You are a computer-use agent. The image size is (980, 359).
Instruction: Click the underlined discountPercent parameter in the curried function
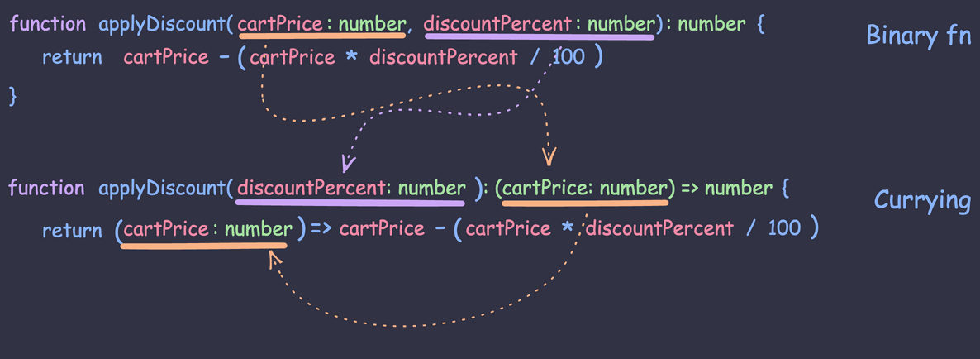[350, 189]
